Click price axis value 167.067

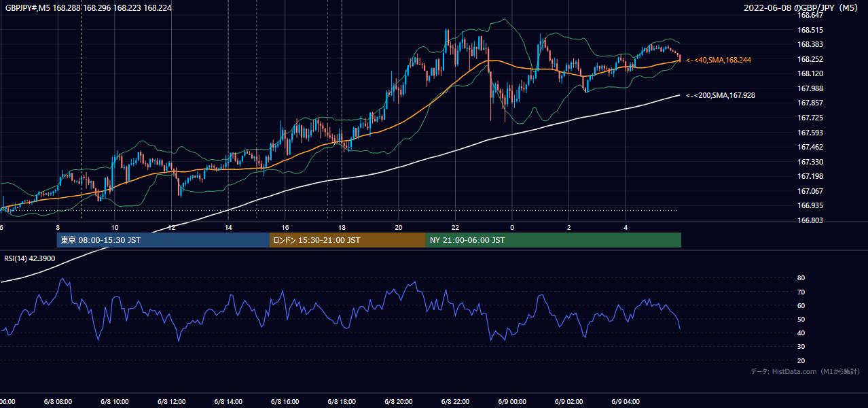(x=810, y=191)
